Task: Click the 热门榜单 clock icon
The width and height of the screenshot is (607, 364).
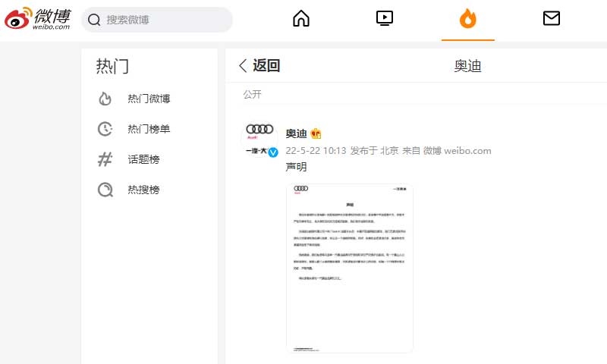Action: point(105,129)
